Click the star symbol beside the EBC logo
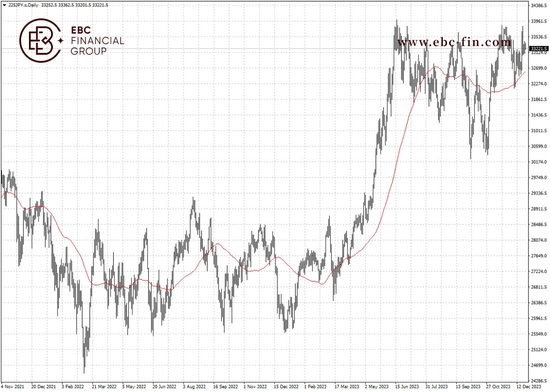Viewport: 550px width, 392px height. (x=60, y=40)
